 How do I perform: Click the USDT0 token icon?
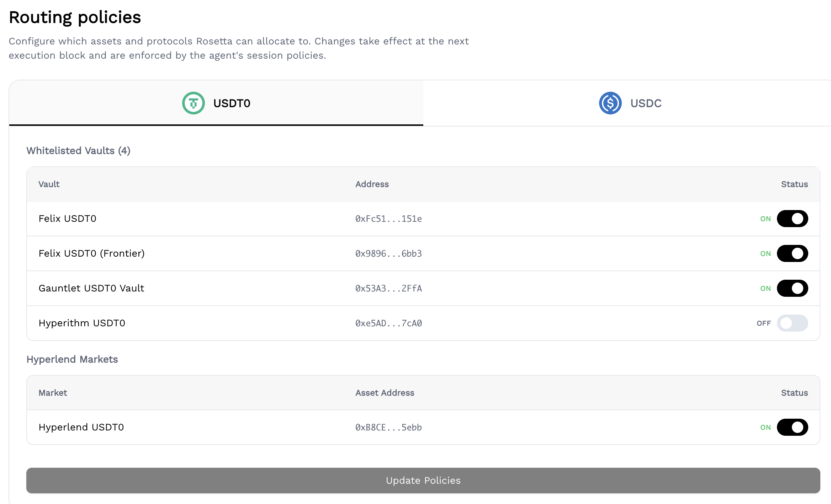[193, 103]
